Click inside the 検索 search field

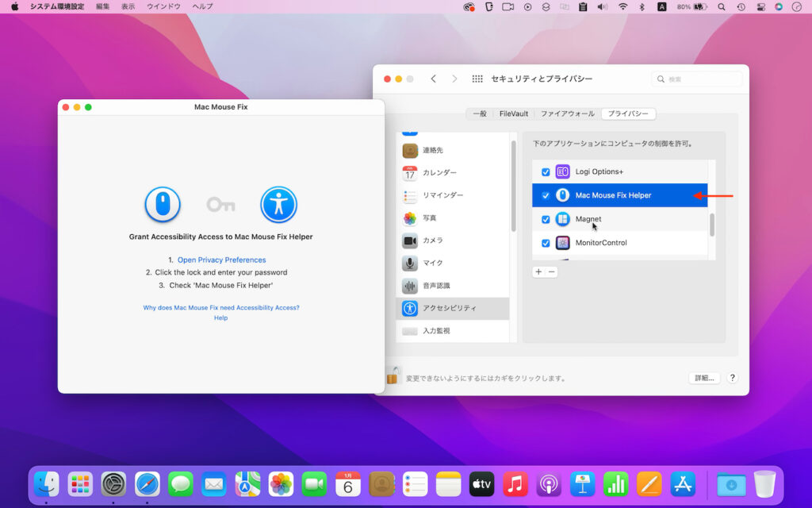point(694,79)
